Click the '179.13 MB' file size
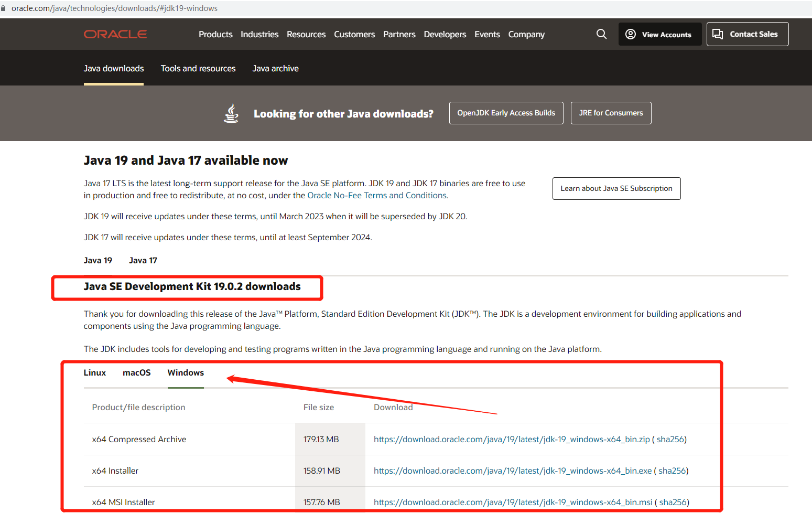This screenshot has width=812, height=513. click(321, 439)
